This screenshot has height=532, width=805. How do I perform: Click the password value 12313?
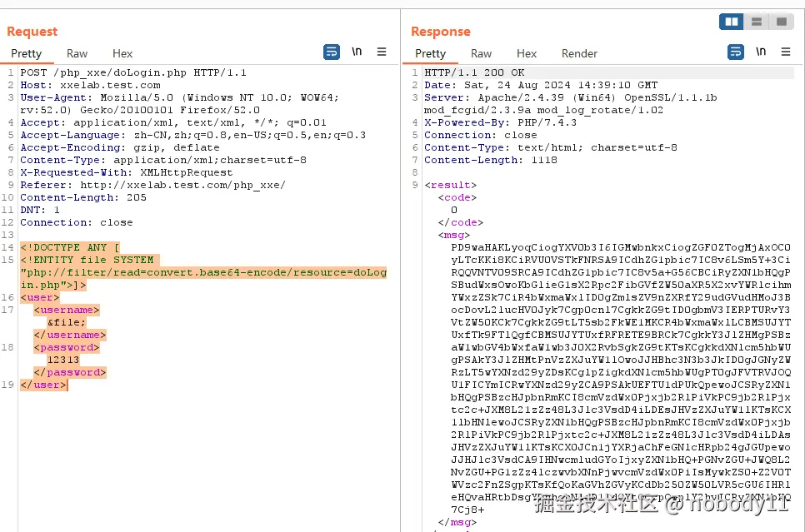[x=63, y=360]
